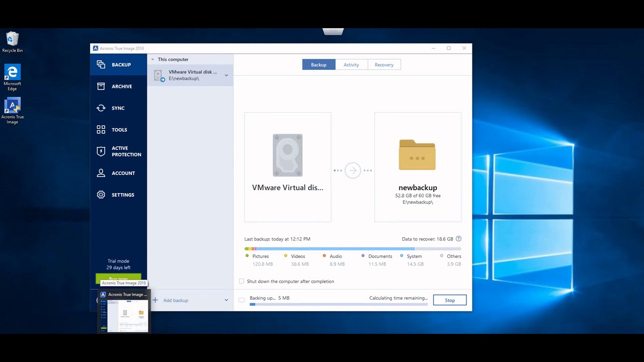
Task: Select the ACTIVE PROTECTION menu label
Action: pos(126,151)
